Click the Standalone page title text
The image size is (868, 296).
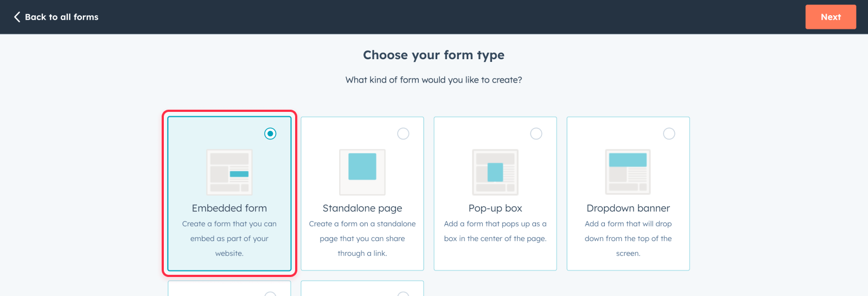tap(362, 208)
